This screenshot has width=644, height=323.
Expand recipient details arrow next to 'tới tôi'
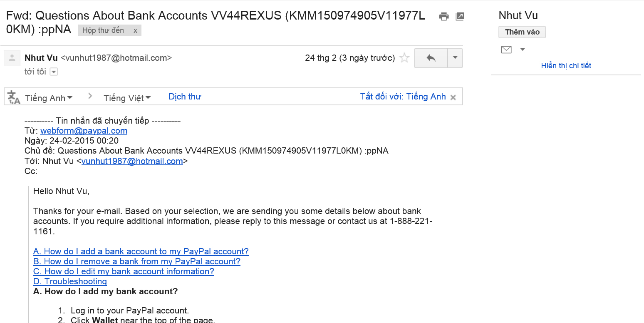click(x=54, y=72)
